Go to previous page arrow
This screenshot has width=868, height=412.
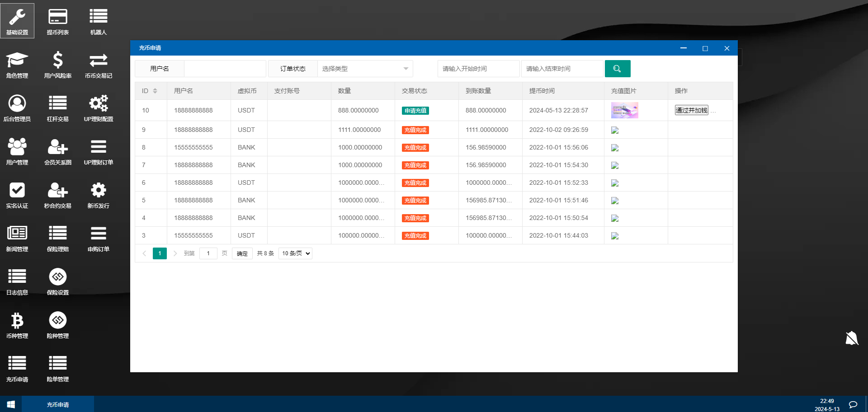tap(144, 253)
